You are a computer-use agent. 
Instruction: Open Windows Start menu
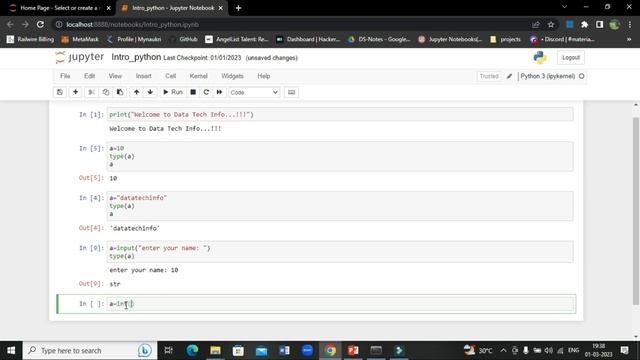(11, 350)
